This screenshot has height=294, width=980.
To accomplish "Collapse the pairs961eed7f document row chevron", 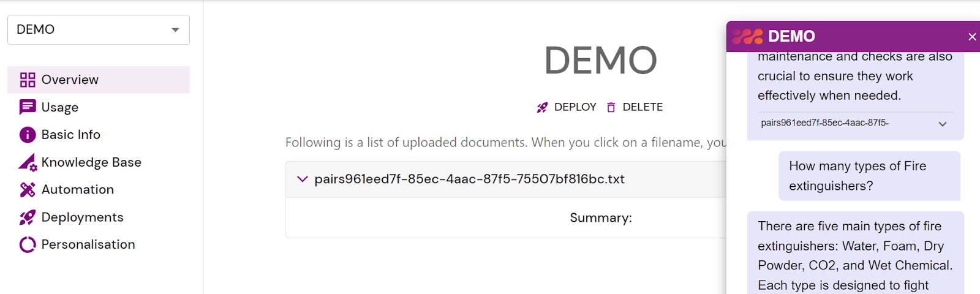I will click(x=302, y=179).
